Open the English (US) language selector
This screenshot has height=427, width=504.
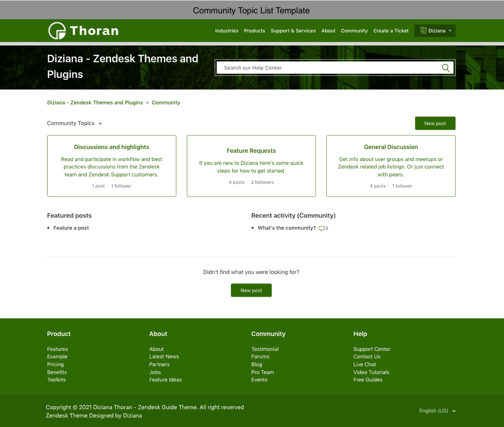[x=437, y=411]
